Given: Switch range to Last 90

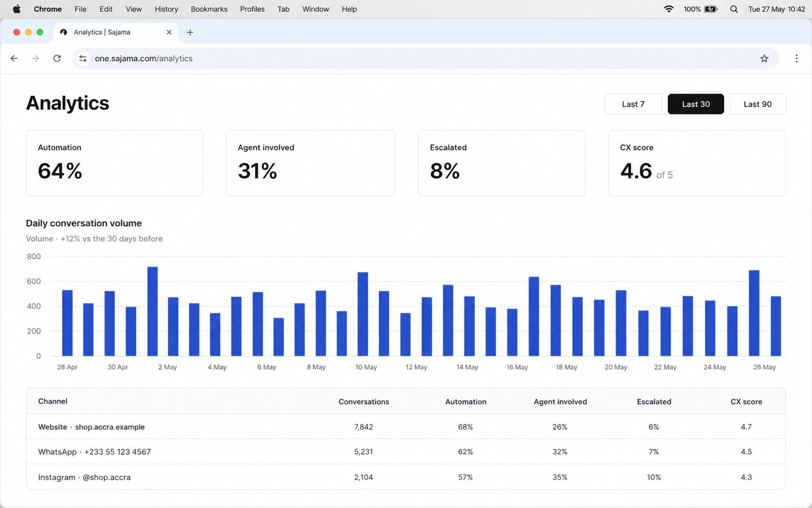Looking at the screenshot, I should 758,104.
